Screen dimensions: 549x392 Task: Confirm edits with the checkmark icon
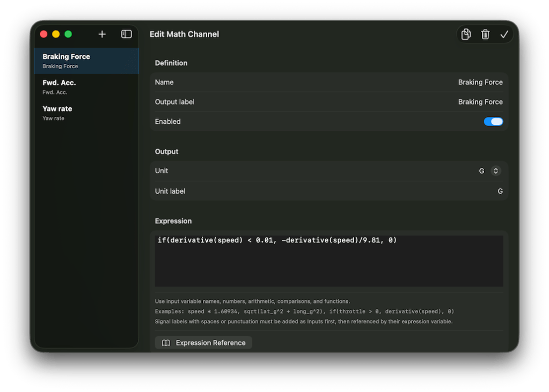click(x=504, y=34)
